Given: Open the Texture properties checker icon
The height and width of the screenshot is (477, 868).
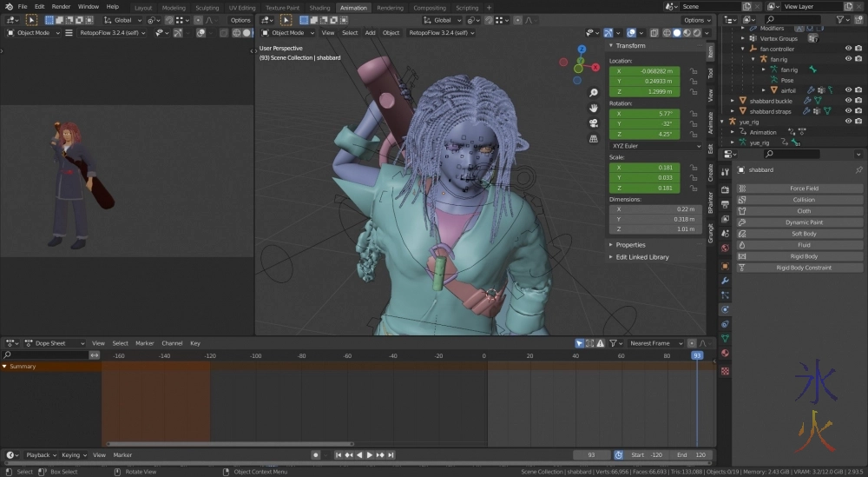Looking at the screenshot, I should tap(725, 371).
